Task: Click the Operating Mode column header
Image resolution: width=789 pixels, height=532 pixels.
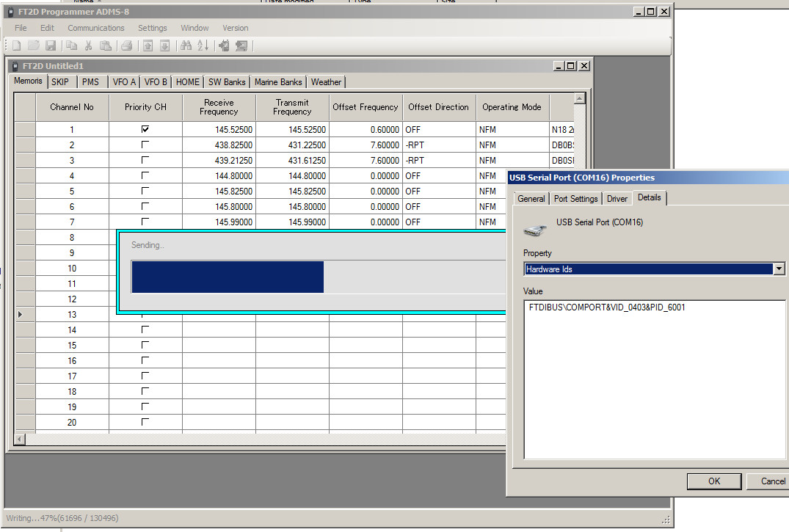Action: pyautogui.click(x=512, y=106)
